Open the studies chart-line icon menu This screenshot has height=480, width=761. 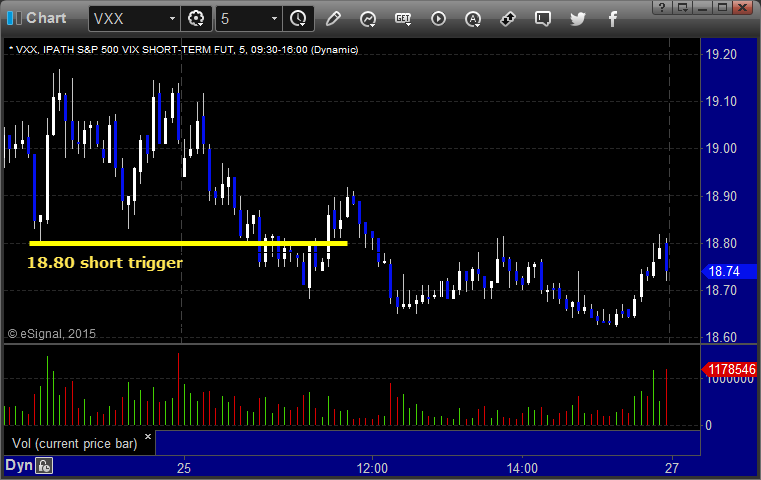(x=368, y=19)
